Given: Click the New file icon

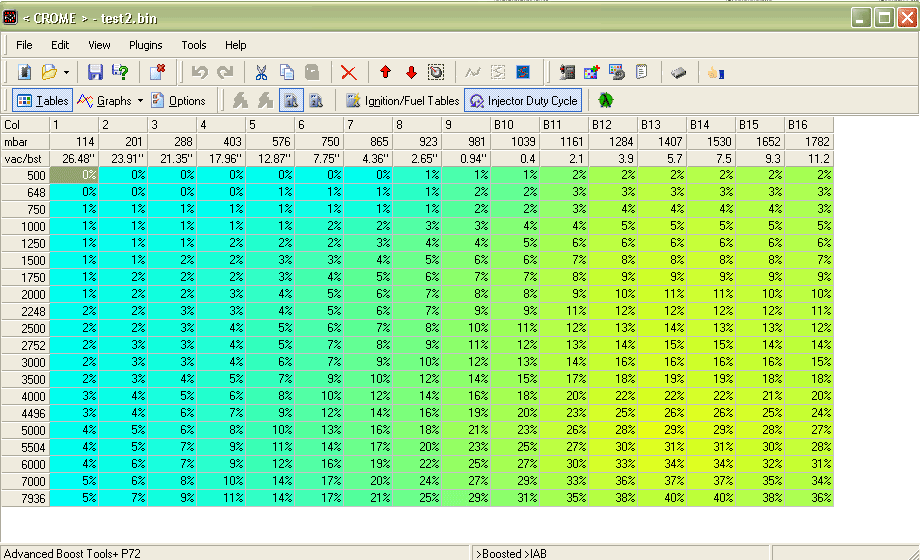Looking at the screenshot, I should click(24, 72).
